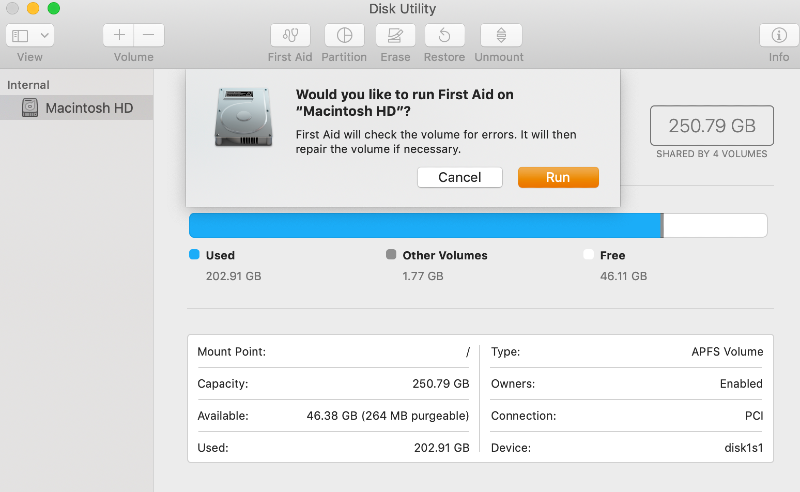Screen dimensions: 800x492
Task: Select the 202.91 GB Used legend value
Action: 233,276
